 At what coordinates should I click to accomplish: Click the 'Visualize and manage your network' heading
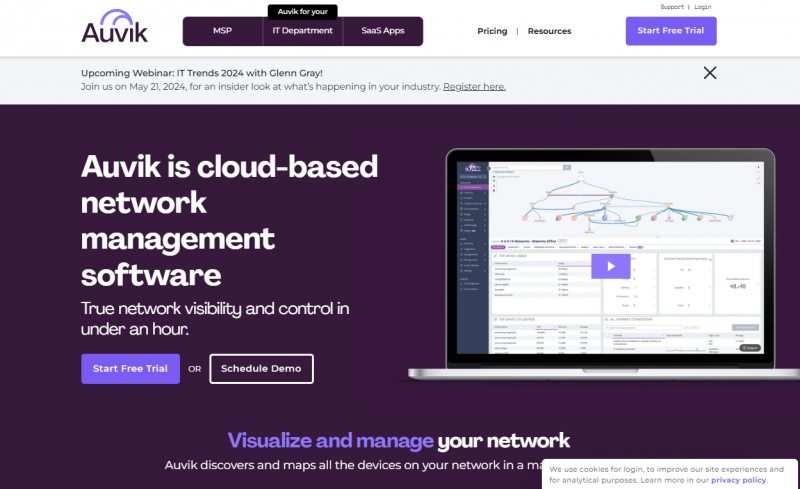[x=398, y=440]
